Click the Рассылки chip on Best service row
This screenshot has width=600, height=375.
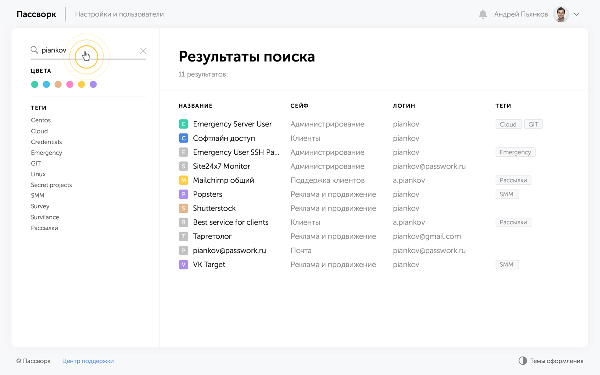coord(513,222)
